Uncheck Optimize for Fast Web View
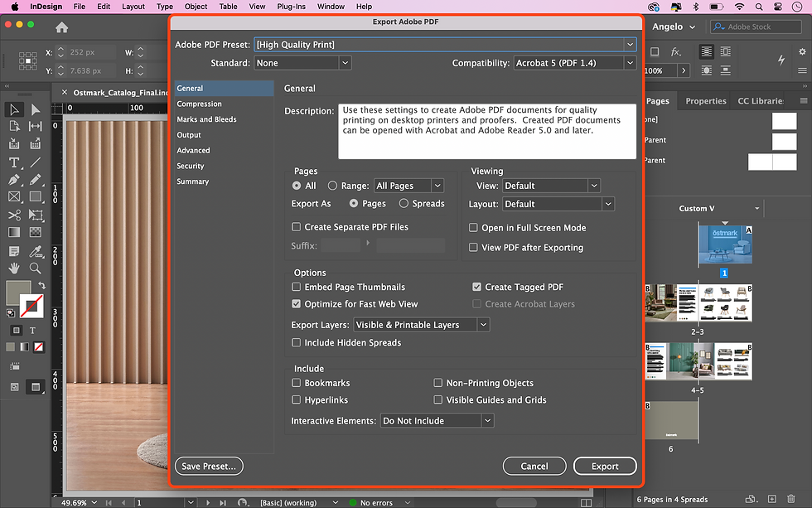Viewport: 812px width, 508px height. pyautogui.click(x=297, y=304)
